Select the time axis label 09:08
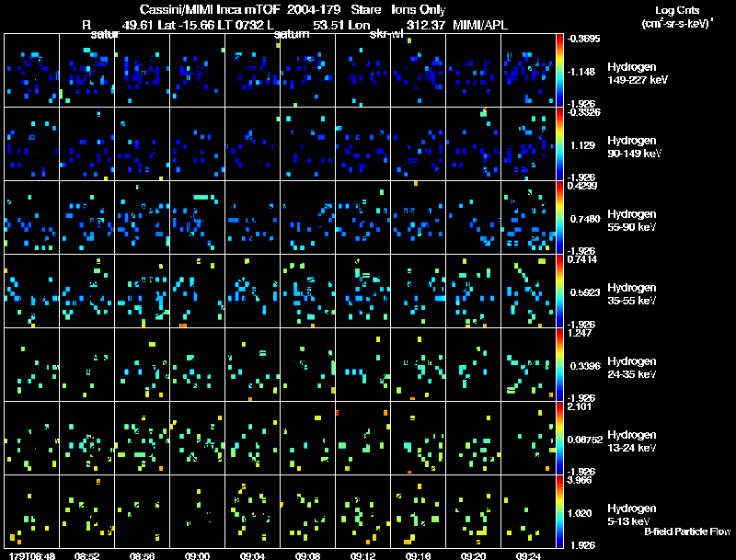This screenshot has width=736, height=560. [308, 555]
